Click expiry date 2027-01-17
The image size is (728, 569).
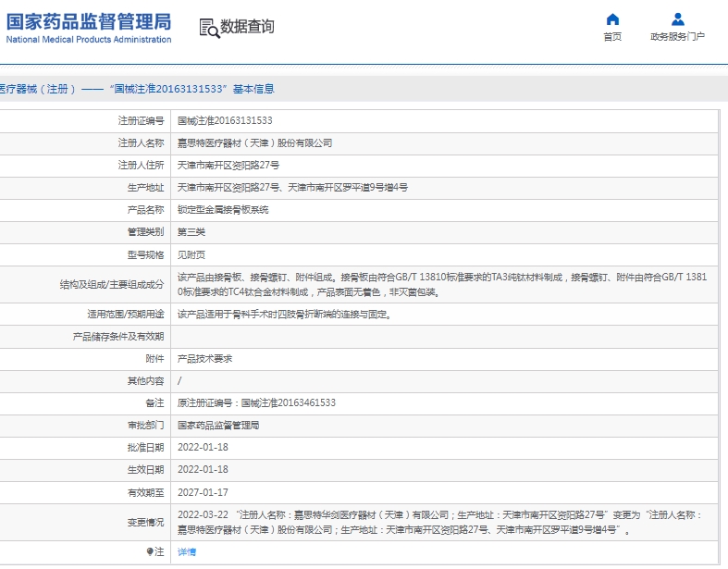[203, 492]
